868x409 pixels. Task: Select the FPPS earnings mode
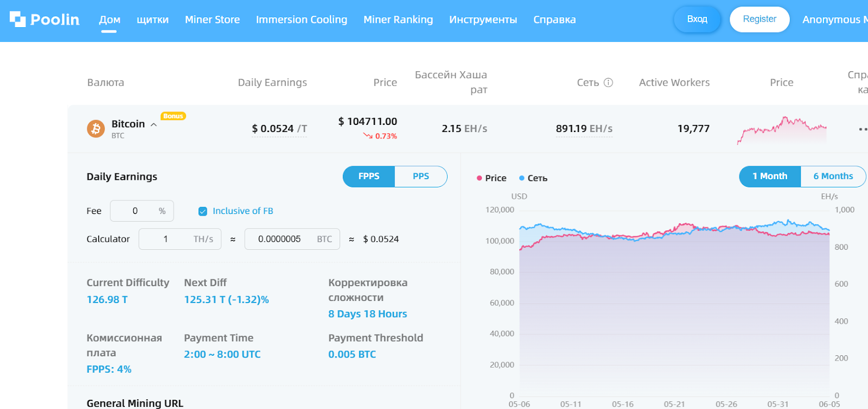[369, 177]
